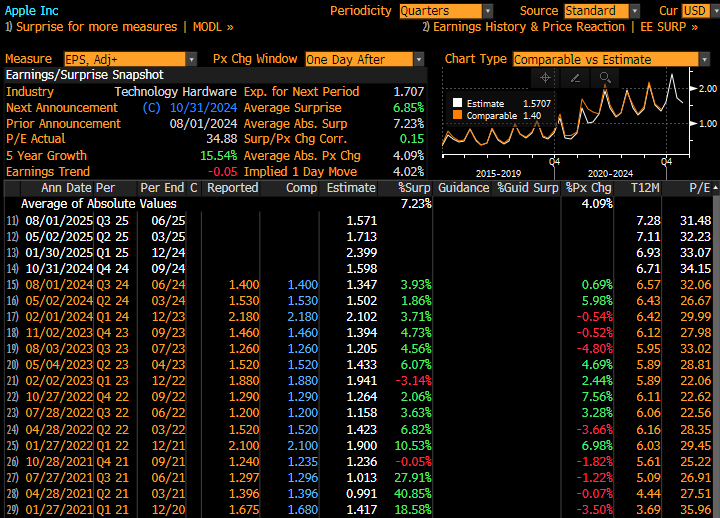Click scroll-up arrow beside P/E header
The image size is (720, 518).
pyautogui.click(x=715, y=188)
